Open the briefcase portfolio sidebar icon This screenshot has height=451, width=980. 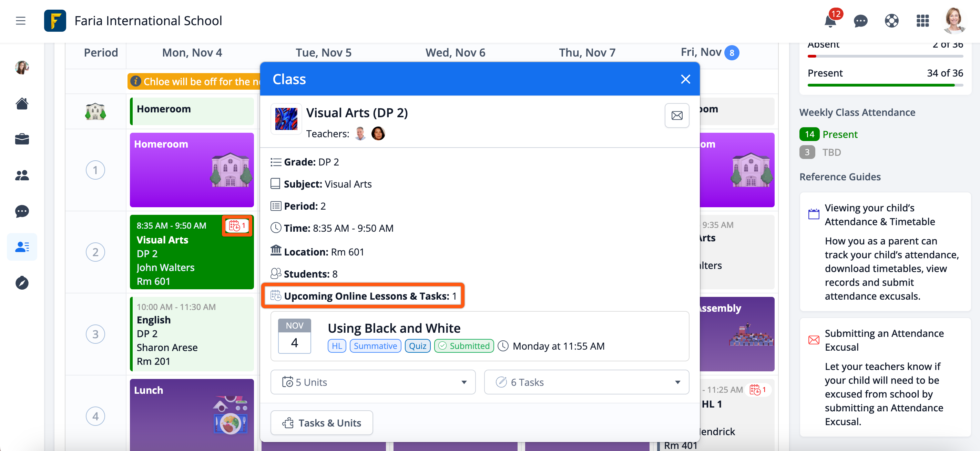[x=22, y=139]
